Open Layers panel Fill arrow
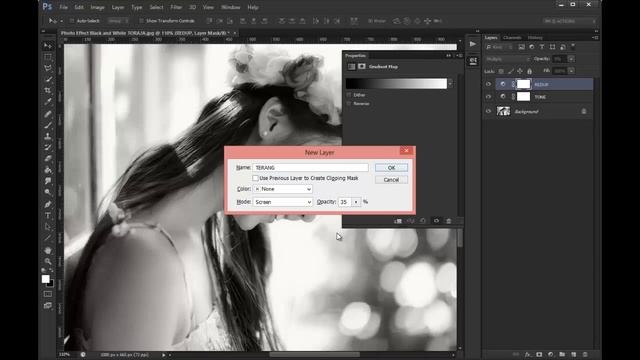 (x=571, y=71)
